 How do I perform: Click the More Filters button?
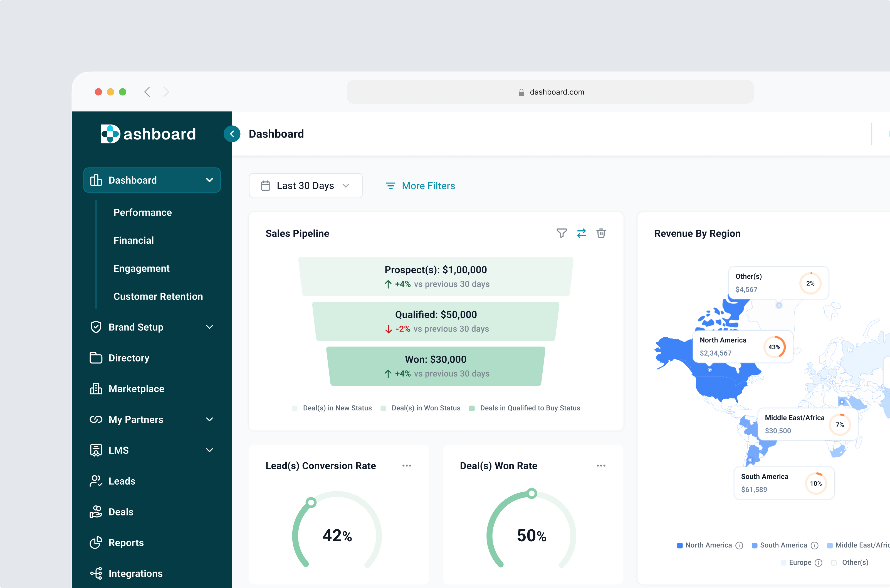click(420, 185)
